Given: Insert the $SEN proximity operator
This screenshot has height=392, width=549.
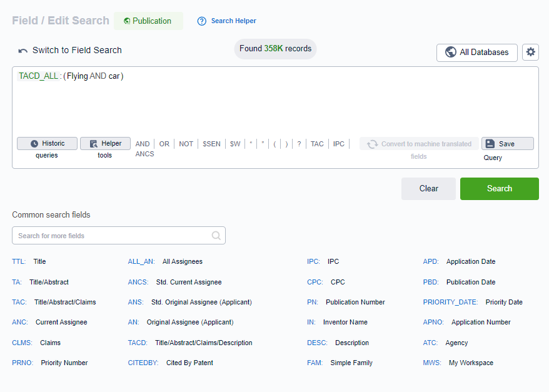Looking at the screenshot, I should coord(211,144).
